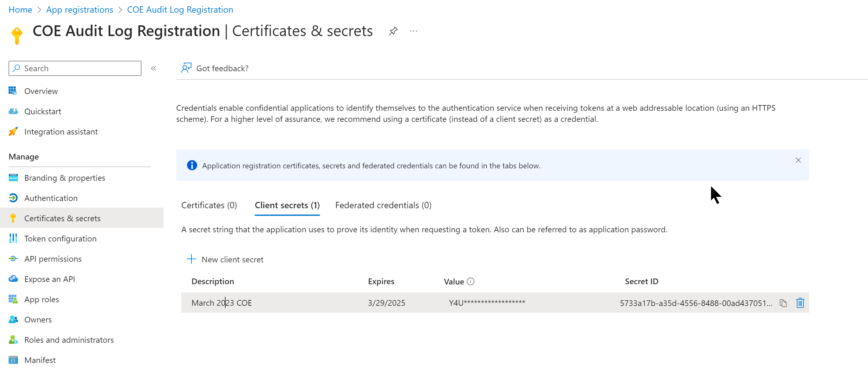Delete the March 2023 COE secret
Screen dimensions: 868x375
point(801,303)
